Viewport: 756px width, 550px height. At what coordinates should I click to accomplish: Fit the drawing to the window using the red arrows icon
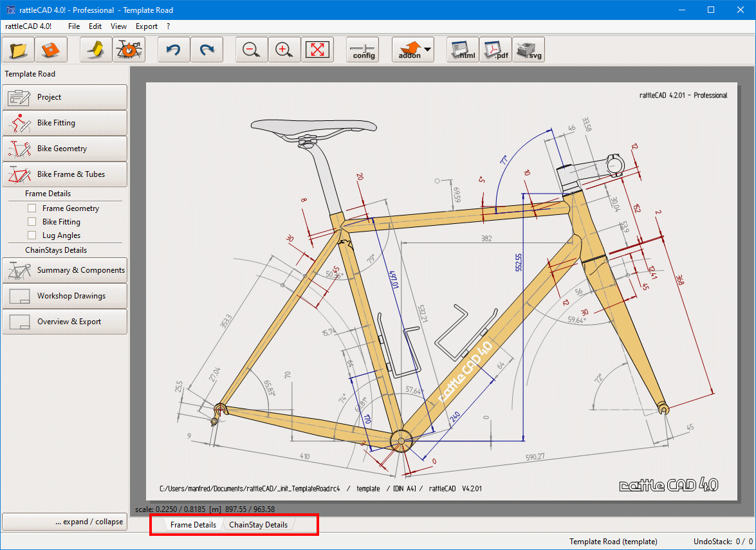tap(317, 50)
